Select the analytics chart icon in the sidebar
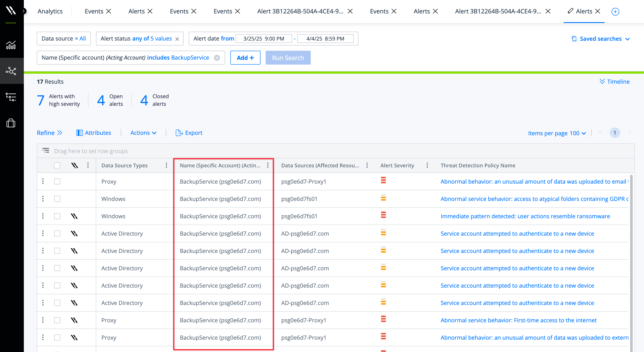Screen dimensions: 644x352 [11, 45]
